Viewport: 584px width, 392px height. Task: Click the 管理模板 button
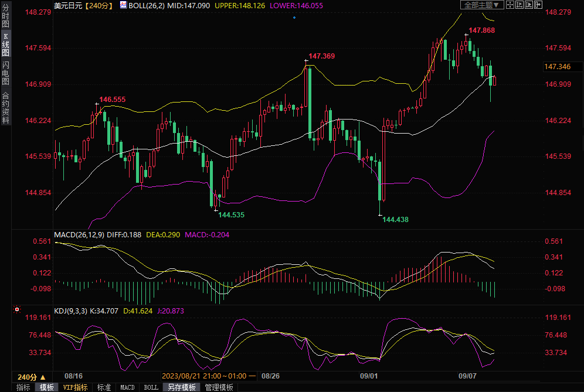pos(219,387)
